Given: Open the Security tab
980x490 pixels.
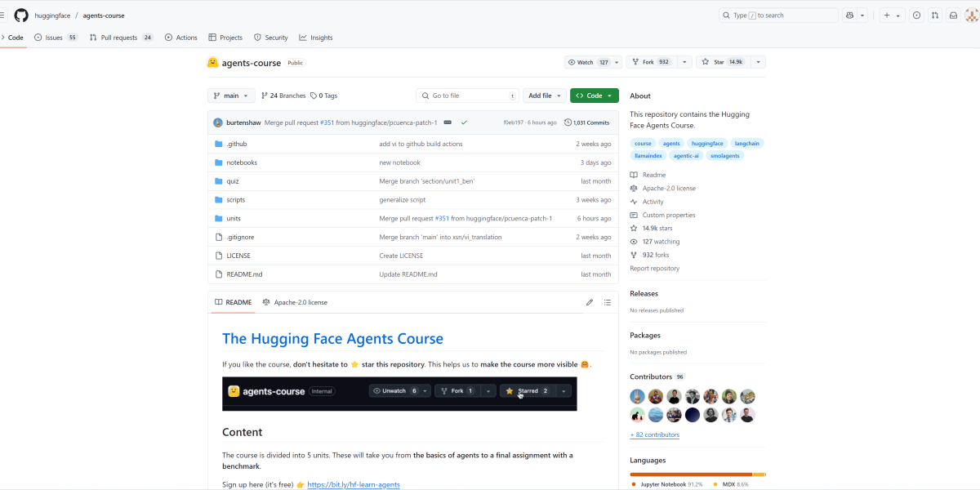Looking at the screenshot, I should [271, 38].
